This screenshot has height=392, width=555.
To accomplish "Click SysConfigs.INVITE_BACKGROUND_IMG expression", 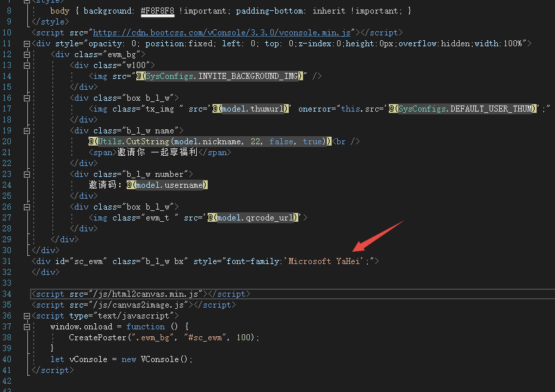I will click(222, 76).
